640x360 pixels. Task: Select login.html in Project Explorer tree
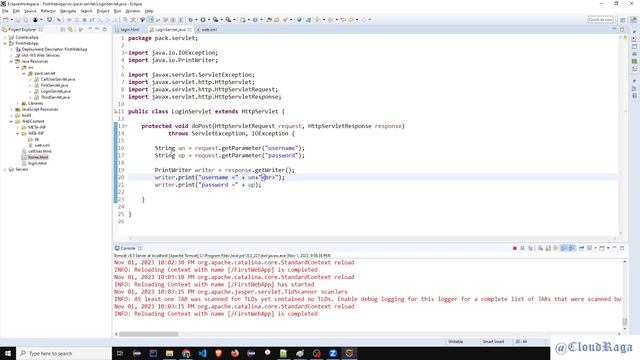tap(37, 163)
